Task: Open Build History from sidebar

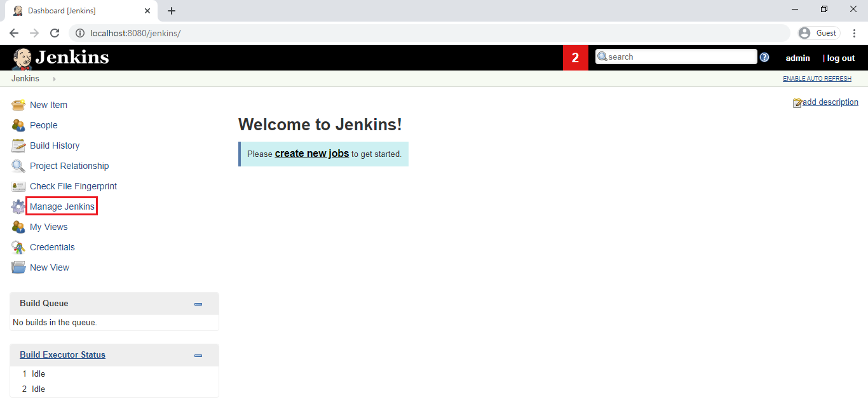Action: click(x=55, y=145)
